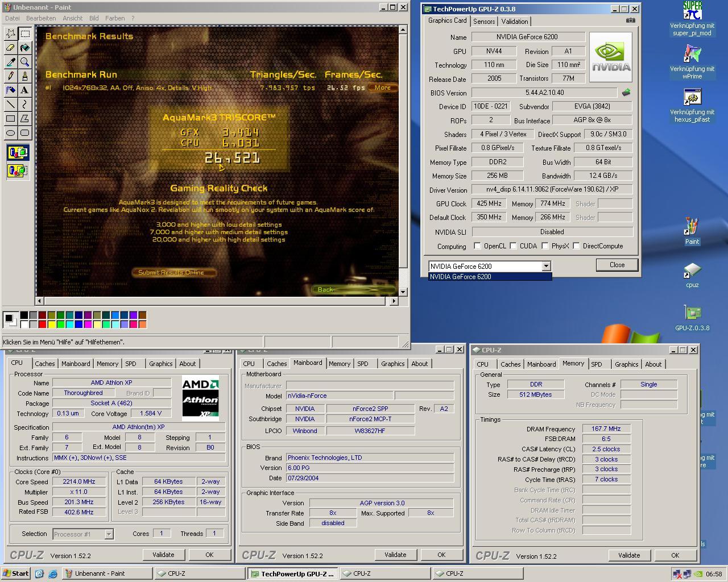Click Validate in the CPU-Z processor window

tap(163, 555)
